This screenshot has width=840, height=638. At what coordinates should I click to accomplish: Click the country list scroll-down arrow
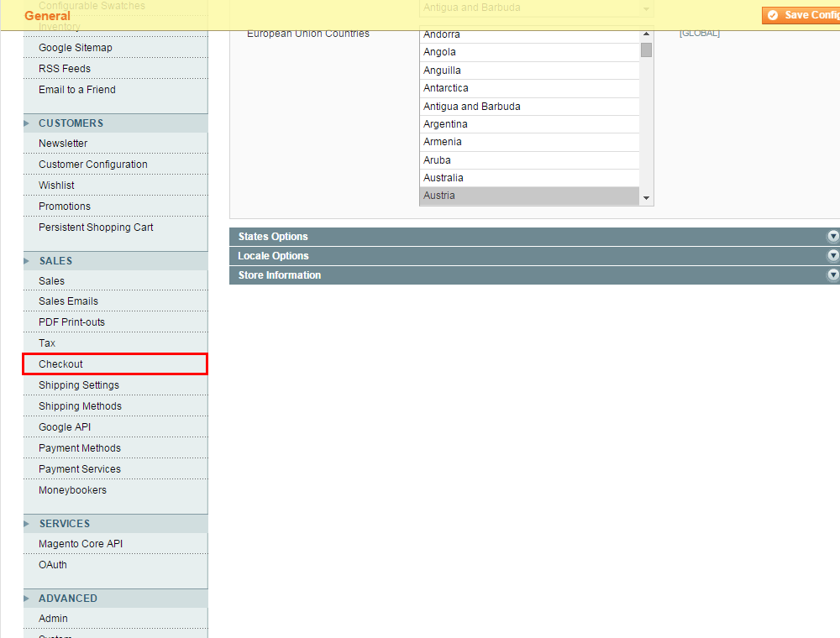pyautogui.click(x=647, y=198)
